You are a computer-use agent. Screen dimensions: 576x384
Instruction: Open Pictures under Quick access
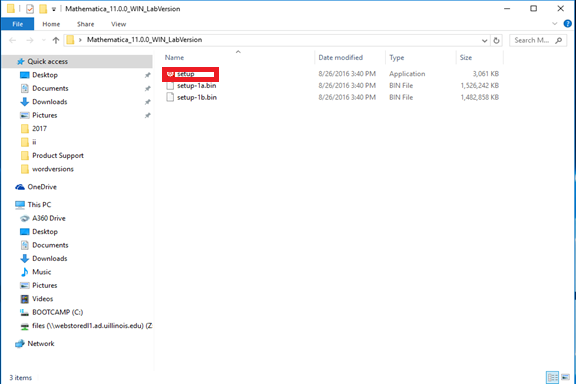pos(45,115)
